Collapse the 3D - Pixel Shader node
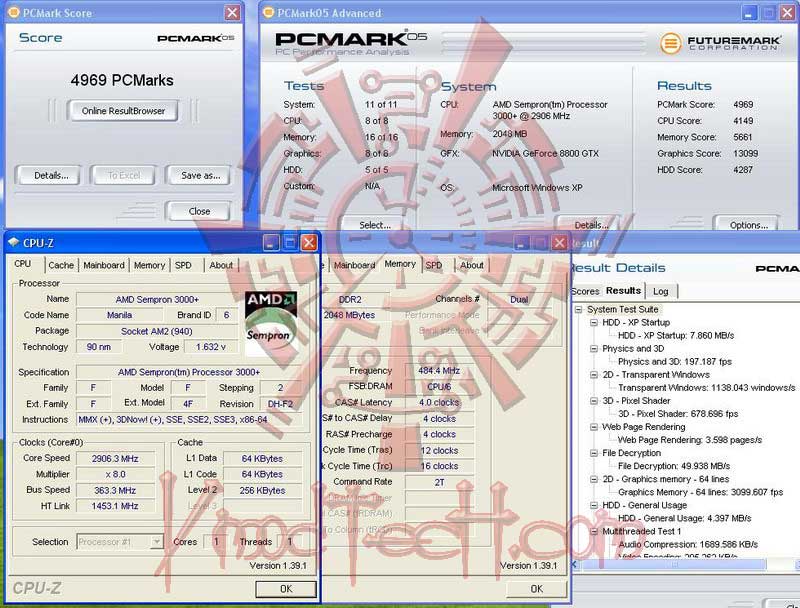This screenshot has height=608, width=800. click(594, 401)
